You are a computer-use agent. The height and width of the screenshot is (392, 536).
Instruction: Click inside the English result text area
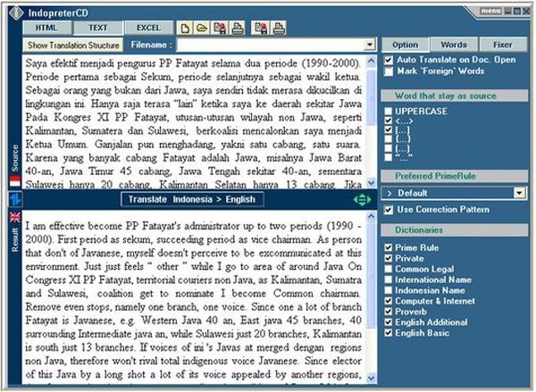click(x=194, y=297)
